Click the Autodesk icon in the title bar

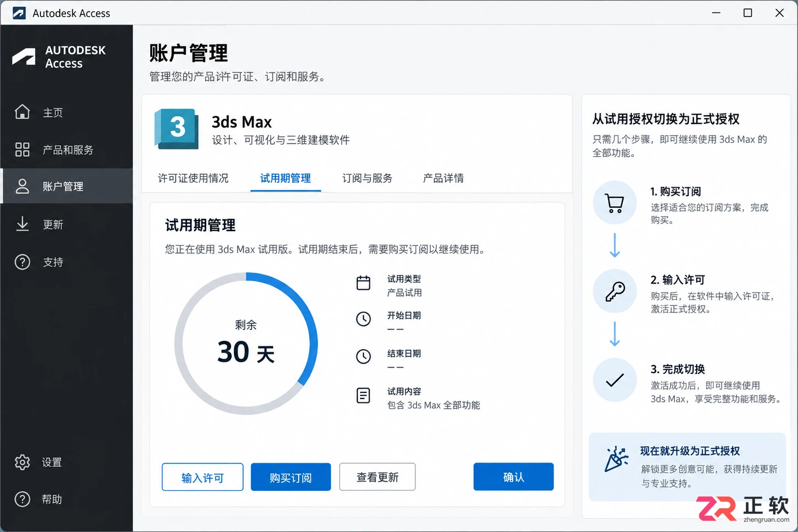pyautogui.click(x=19, y=13)
